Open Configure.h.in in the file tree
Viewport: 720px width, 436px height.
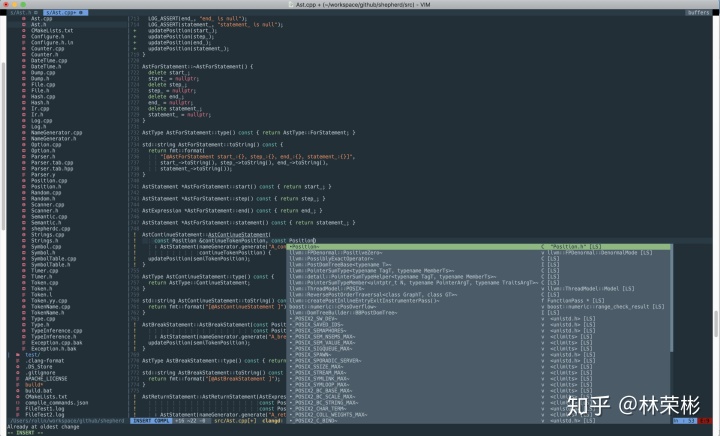[52, 43]
